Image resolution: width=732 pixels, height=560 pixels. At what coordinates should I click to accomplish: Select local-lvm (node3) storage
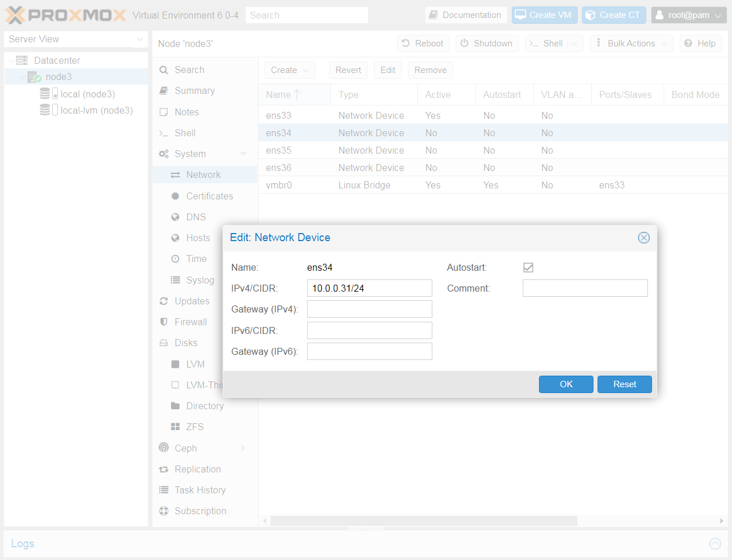click(97, 110)
